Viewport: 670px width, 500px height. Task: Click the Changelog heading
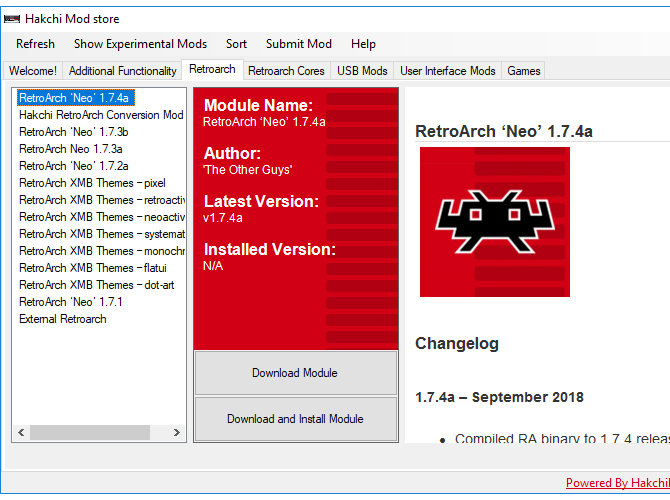457,344
